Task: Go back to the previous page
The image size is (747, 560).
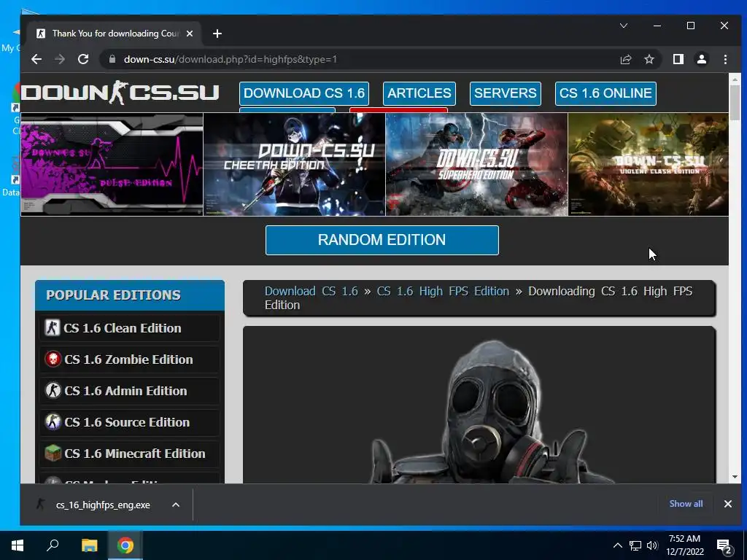Action: [36, 59]
